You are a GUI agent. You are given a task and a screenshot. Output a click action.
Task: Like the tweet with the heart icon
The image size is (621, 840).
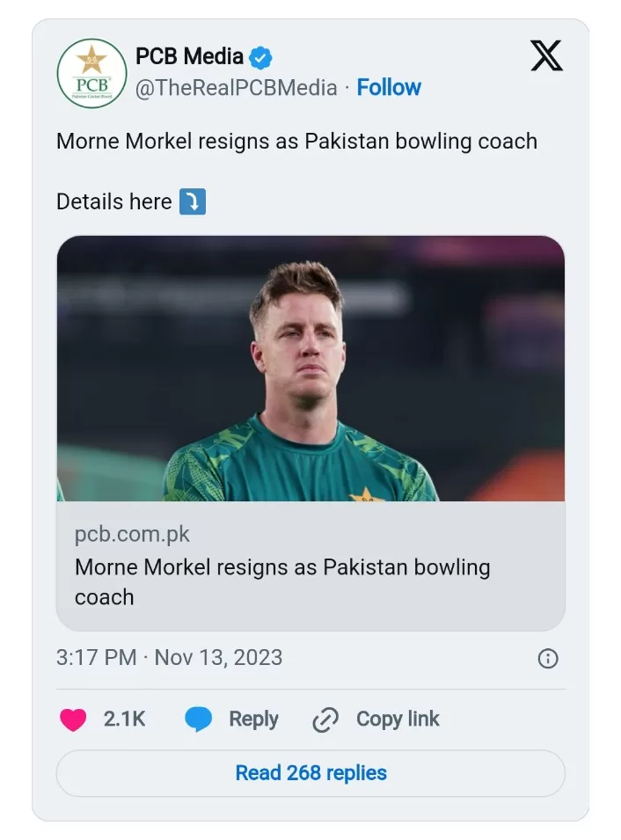click(x=74, y=719)
